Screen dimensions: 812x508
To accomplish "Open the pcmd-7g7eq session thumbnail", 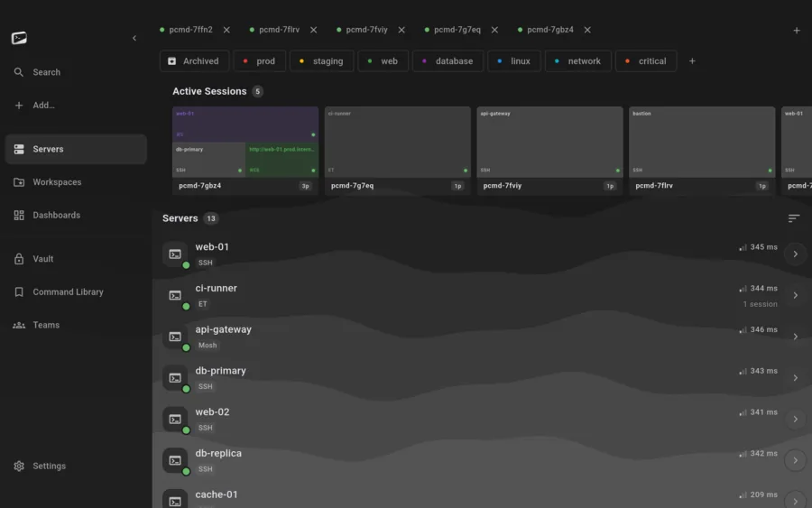I will 398,151.
